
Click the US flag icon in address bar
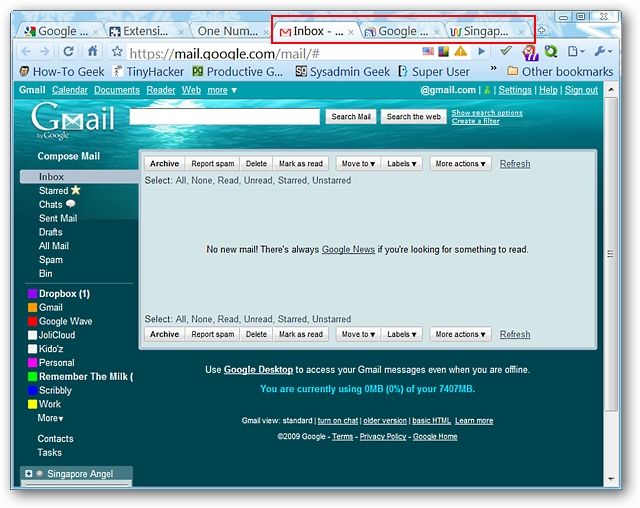[428, 51]
